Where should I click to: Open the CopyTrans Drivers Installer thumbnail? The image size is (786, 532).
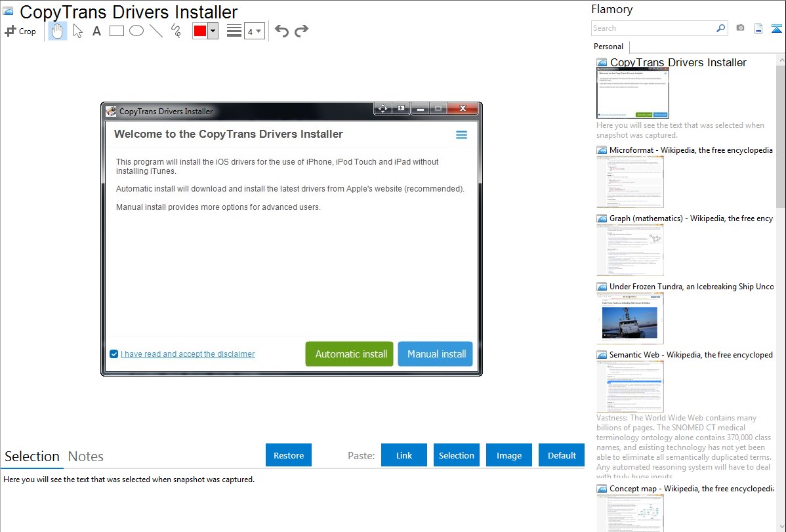[632, 93]
